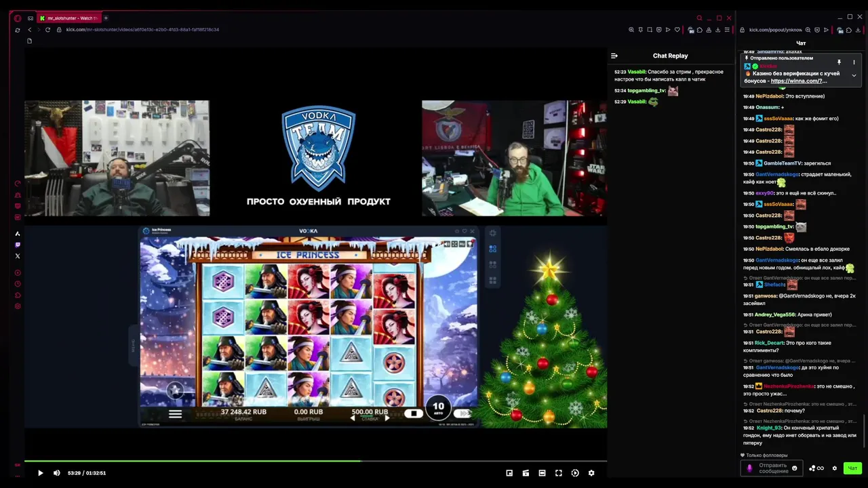Viewport: 868px width, 488px height.
Task: Open the slot game hamburger menu
Action: (x=175, y=414)
